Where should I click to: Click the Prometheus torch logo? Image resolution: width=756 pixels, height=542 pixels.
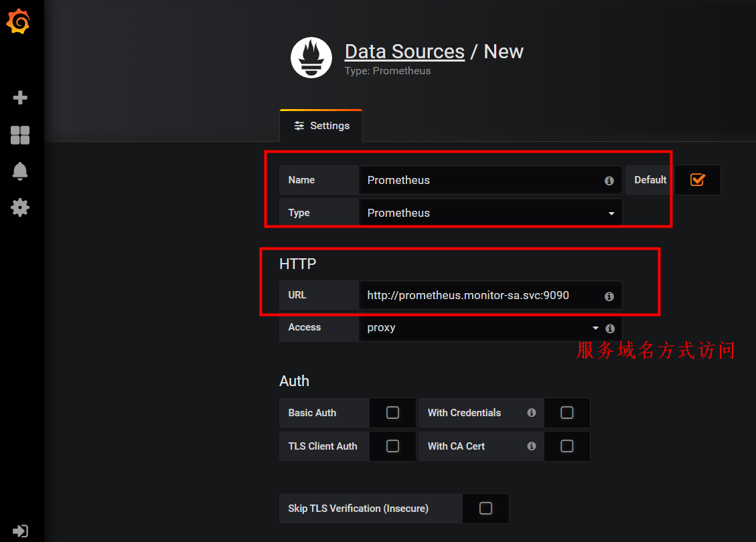coord(311,58)
